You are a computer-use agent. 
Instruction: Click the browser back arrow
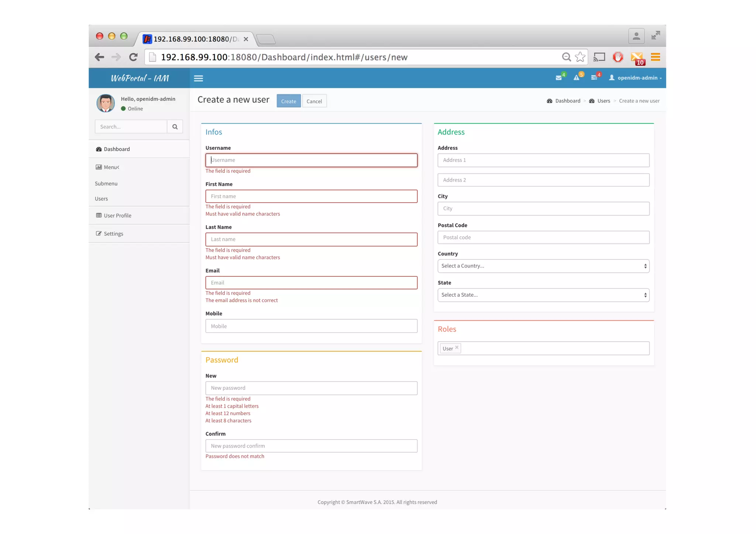tap(99, 57)
